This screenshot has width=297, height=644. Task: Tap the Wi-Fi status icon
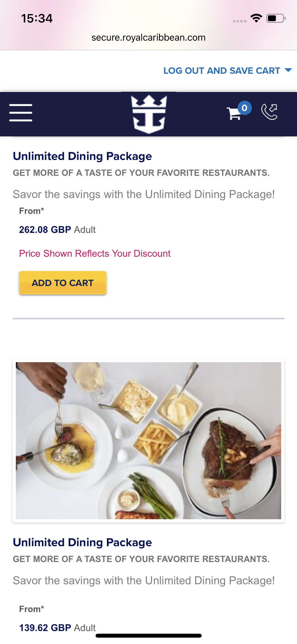click(x=256, y=18)
